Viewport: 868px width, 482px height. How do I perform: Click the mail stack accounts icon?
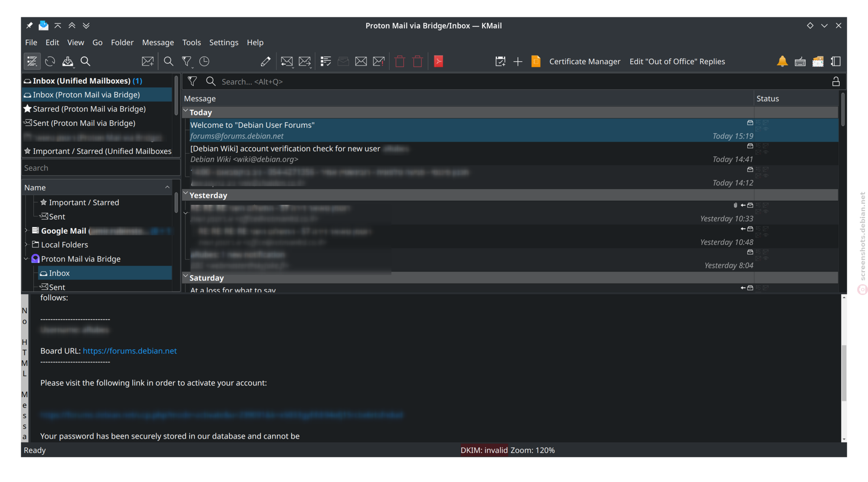click(x=818, y=62)
